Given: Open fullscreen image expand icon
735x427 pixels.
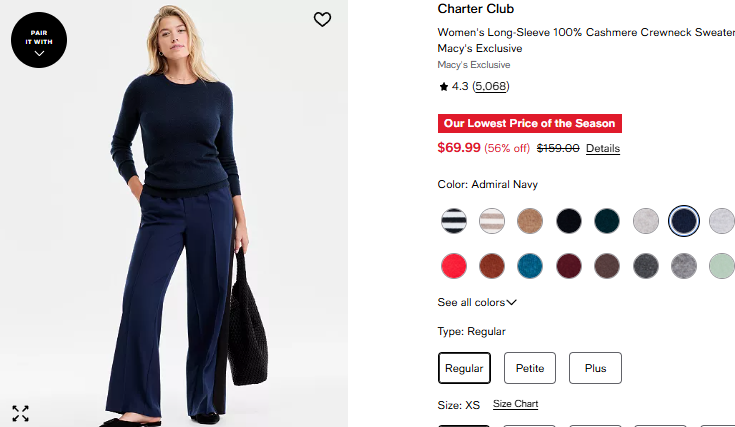Looking at the screenshot, I should (x=20, y=413).
